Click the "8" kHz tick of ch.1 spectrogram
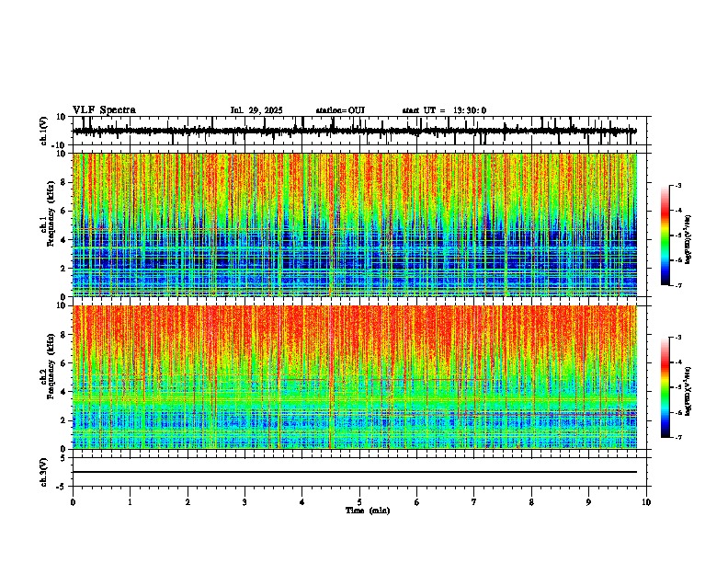 tap(63, 182)
